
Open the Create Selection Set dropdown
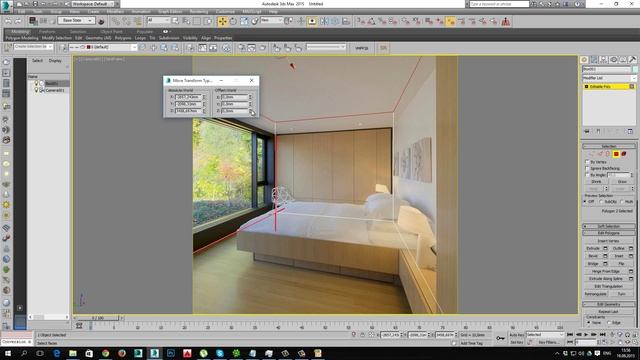(33, 47)
